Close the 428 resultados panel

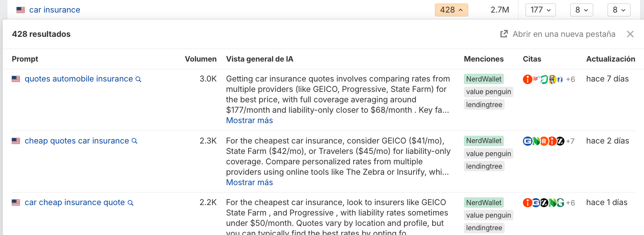630,34
